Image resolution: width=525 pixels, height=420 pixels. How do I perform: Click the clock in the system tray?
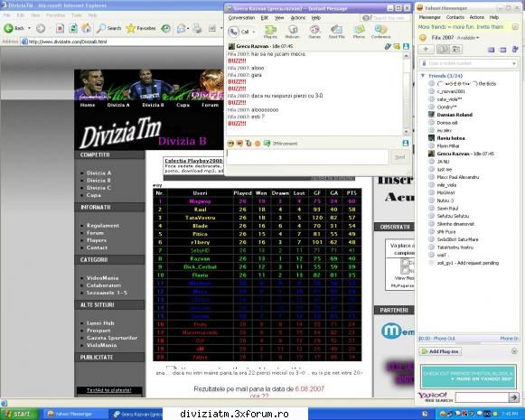click(x=510, y=415)
